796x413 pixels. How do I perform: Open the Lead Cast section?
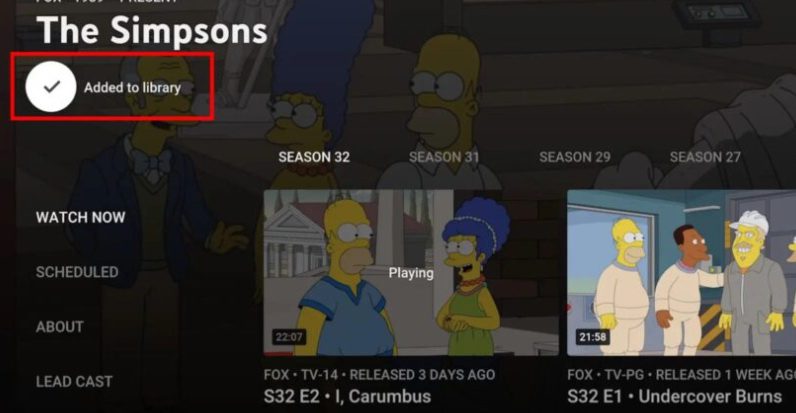[74, 382]
